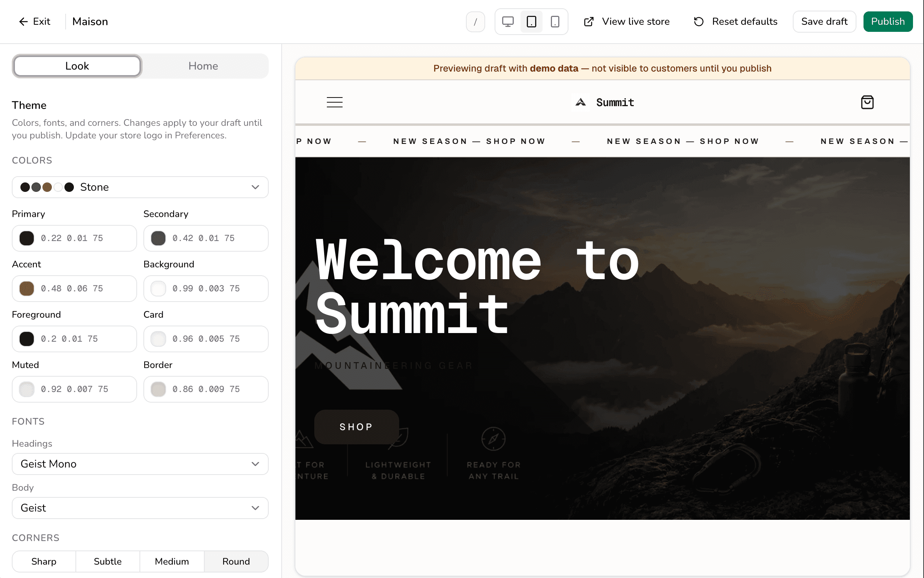This screenshot has width=924, height=578.
Task: Click the Summit store name in preview header
Action: tap(615, 102)
